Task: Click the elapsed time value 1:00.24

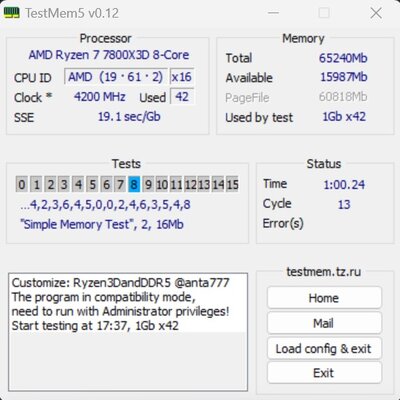Action: [344, 184]
